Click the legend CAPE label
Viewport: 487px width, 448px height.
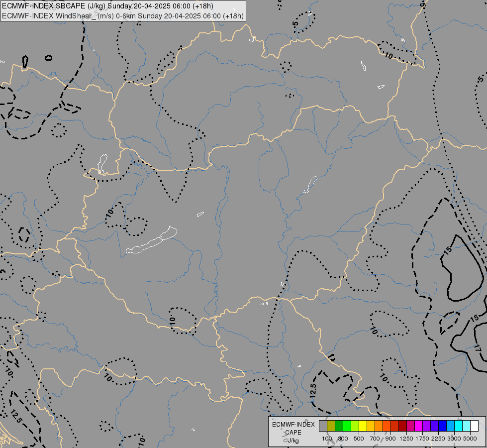pos(293,433)
